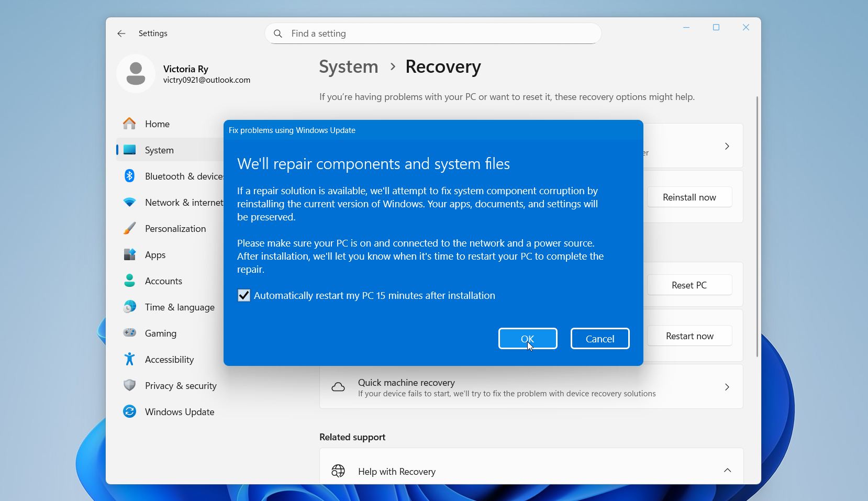This screenshot has width=868, height=501.
Task: Go to Apps settings category
Action: tap(155, 255)
